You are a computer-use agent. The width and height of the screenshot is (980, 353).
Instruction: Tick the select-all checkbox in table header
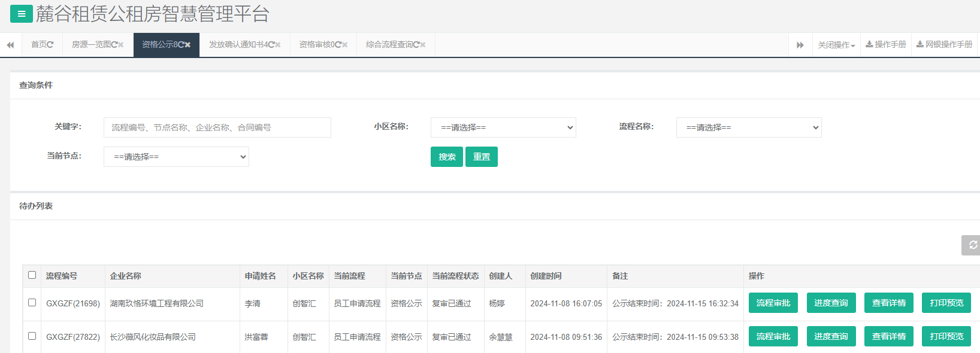tap(32, 275)
